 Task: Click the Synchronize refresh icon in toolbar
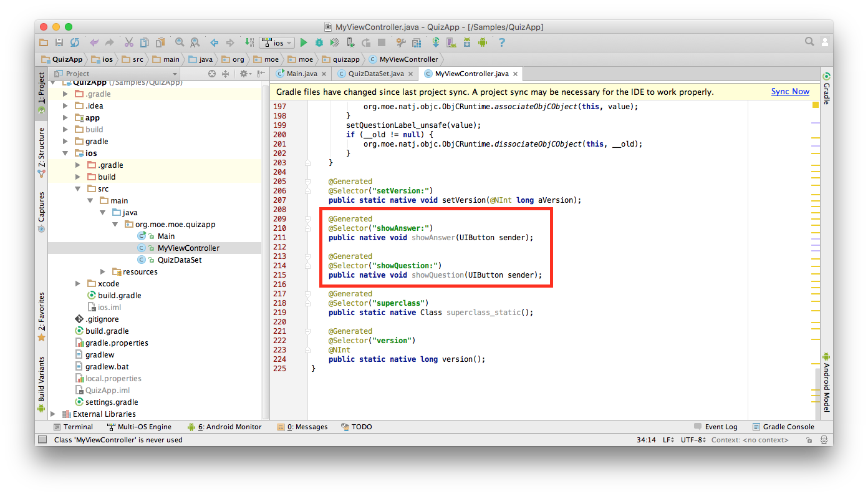pyautogui.click(x=75, y=42)
